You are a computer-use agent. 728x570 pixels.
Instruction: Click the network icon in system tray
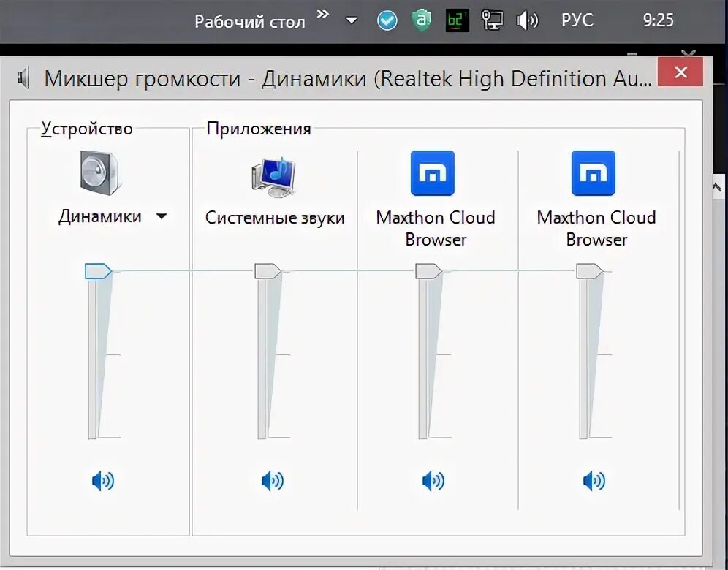point(492,20)
